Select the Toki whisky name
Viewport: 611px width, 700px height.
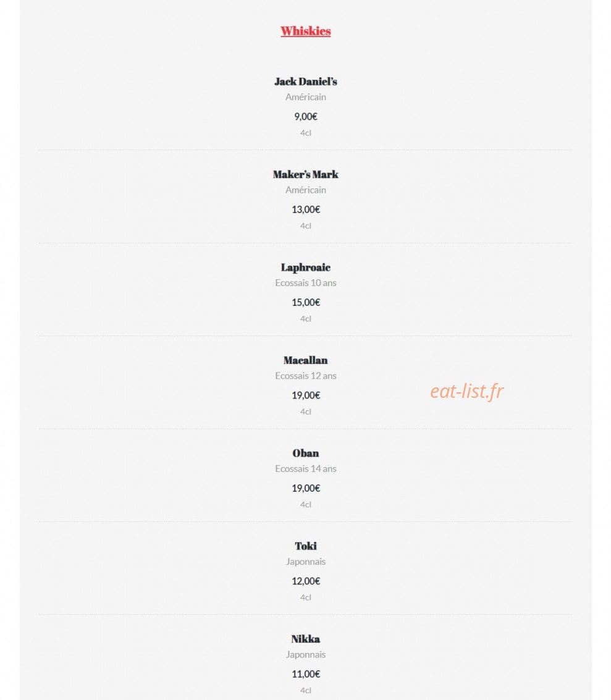tap(305, 546)
